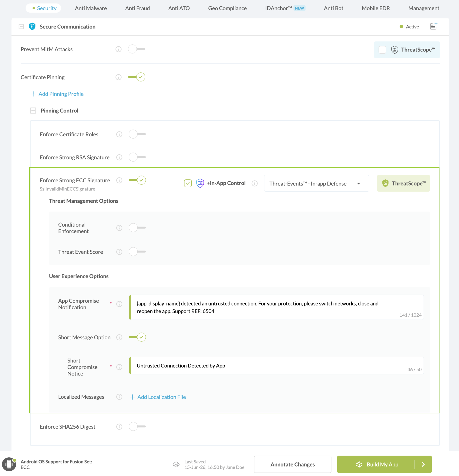Open Build My App options arrow

pyautogui.click(x=423, y=464)
